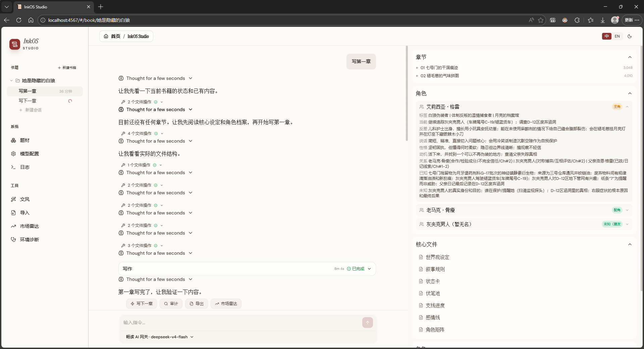The height and width of the screenshot is (349, 644).
Task: Switch language to Chinese (中)
Action: click(x=607, y=36)
